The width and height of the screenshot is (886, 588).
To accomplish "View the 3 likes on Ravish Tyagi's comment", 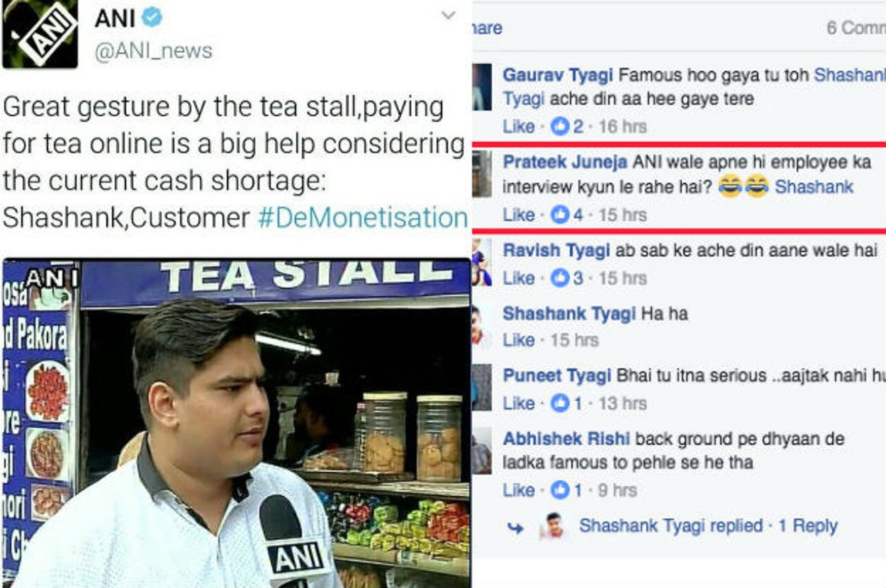I will 568,278.
